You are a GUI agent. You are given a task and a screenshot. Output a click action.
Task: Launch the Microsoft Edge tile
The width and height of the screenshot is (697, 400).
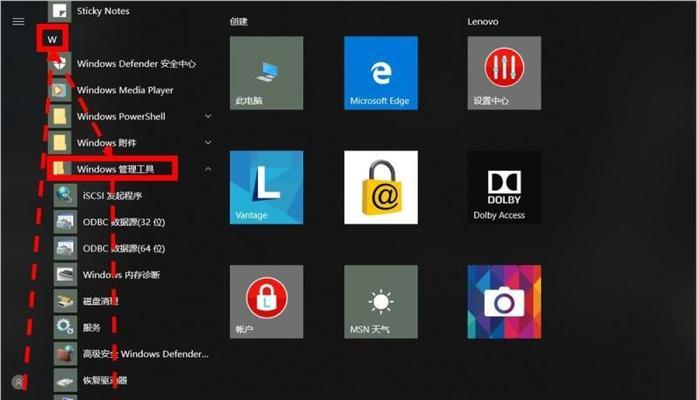(381, 73)
